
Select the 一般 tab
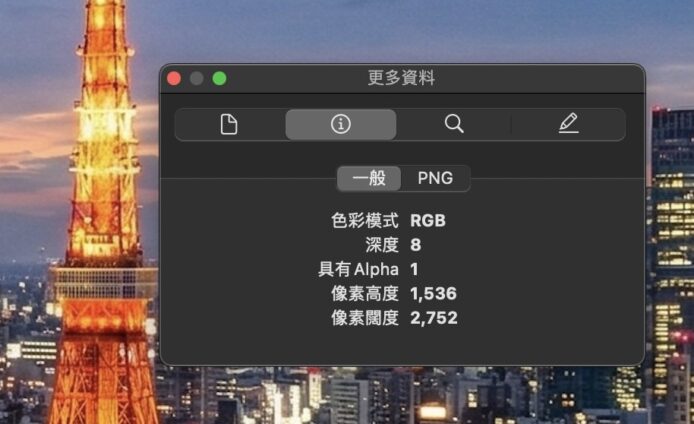pos(369,178)
